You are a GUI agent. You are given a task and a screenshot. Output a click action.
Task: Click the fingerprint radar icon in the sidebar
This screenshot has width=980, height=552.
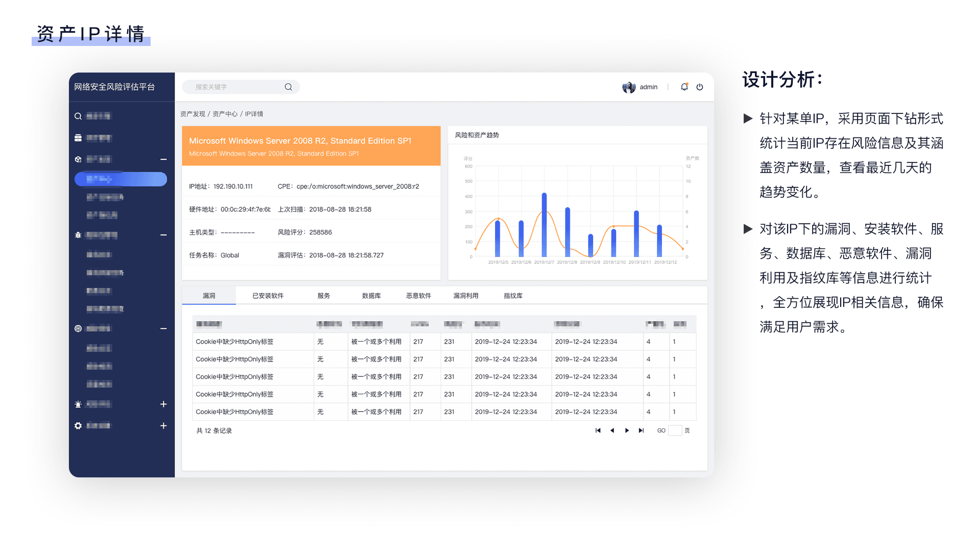click(78, 328)
